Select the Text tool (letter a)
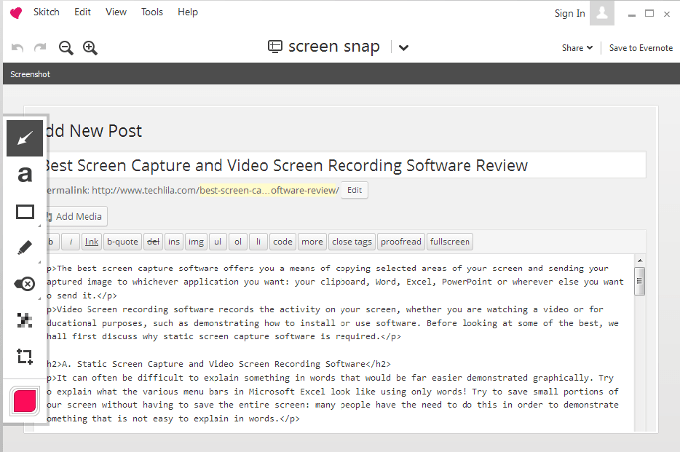This screenshot has width=680, height=452. coord(25,174)
